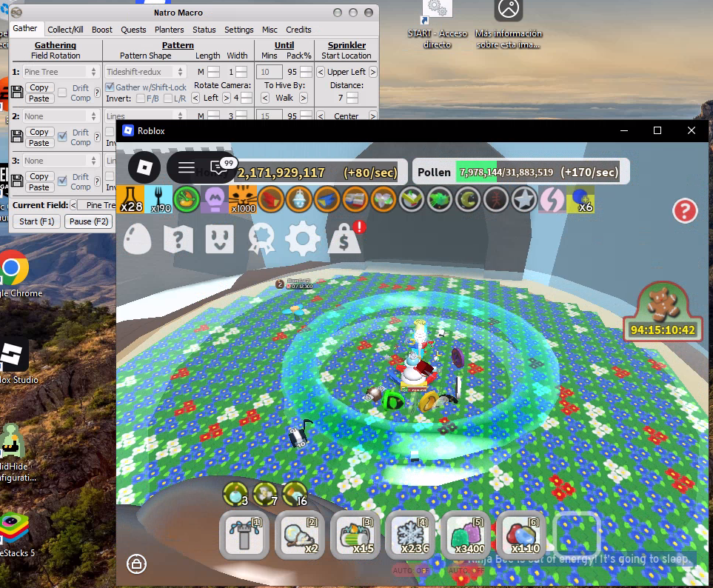Open the egg inventory menu
The height and width of the screenshot is (588, 713).
(x=137, y=238)
